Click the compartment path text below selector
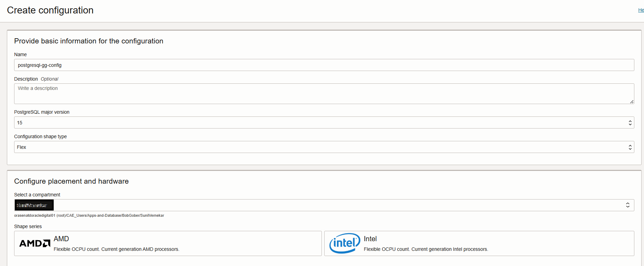 pyautogui.click(x=89, y=215)
